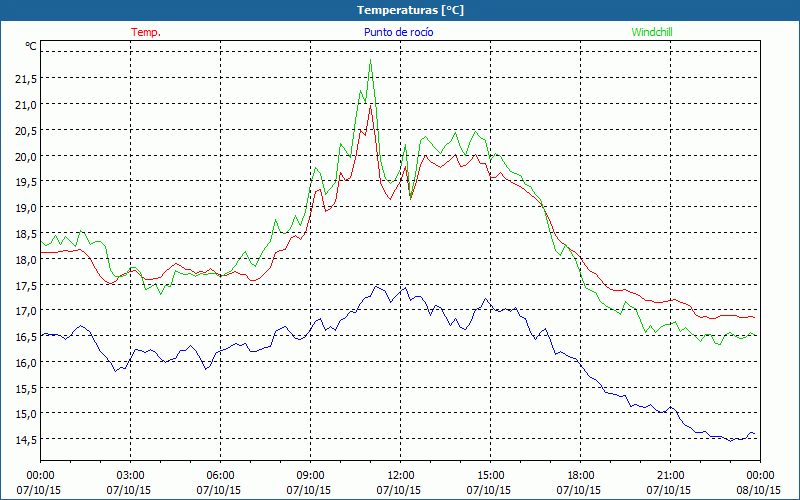Image resolution: width=800 pixels, height=500 pixels.
Task: Click the °C unit label on y-axis
Action: click(31, 46)
